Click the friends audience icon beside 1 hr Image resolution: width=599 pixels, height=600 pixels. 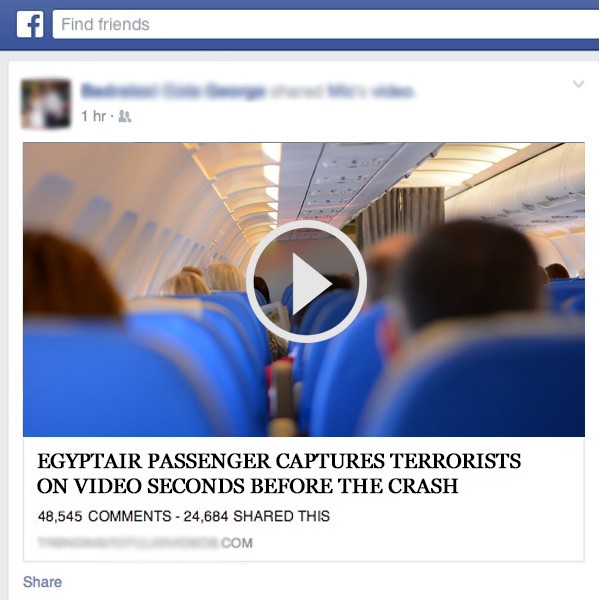pos(125,116)
